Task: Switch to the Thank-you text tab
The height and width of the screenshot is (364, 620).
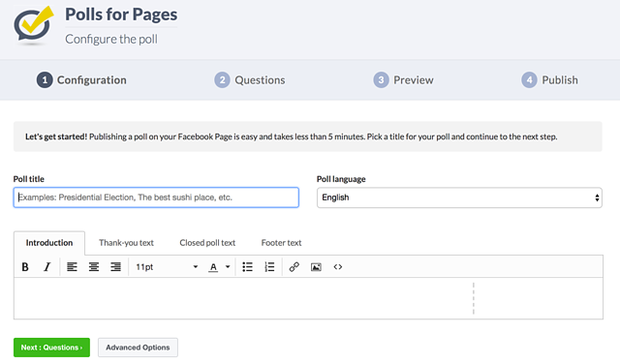Action: [126, 243]
